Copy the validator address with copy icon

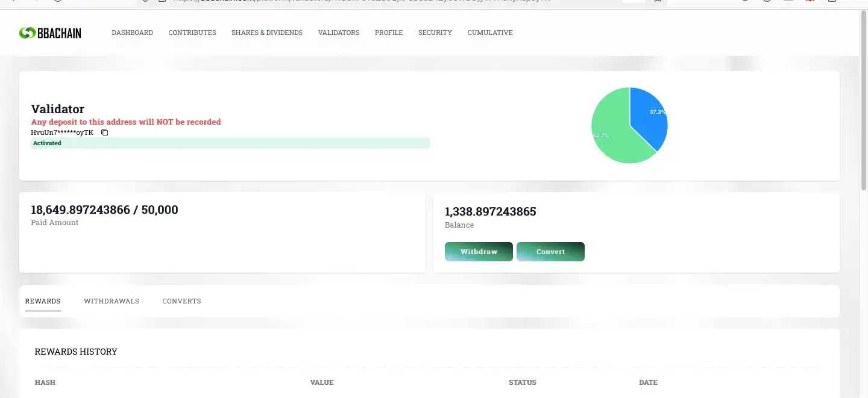tap(105, 132)
